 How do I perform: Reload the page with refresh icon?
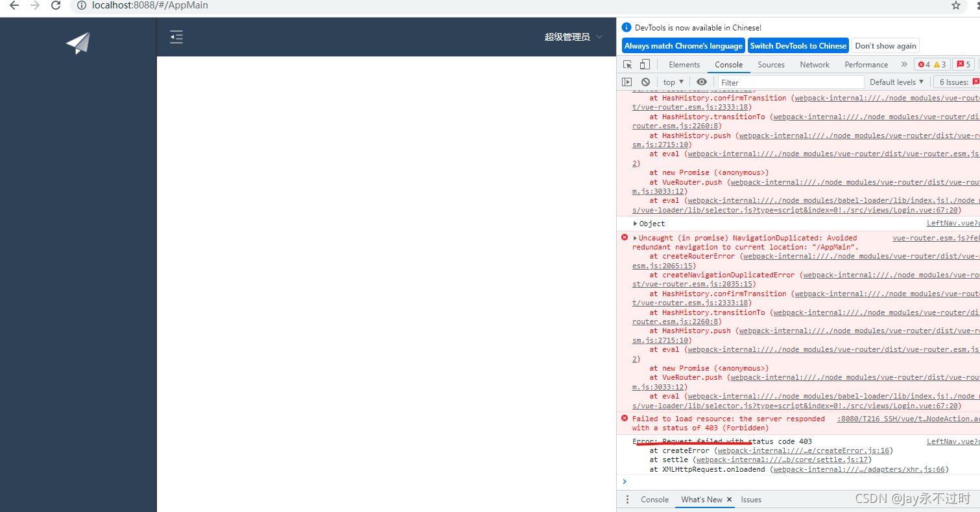point(56,5)
